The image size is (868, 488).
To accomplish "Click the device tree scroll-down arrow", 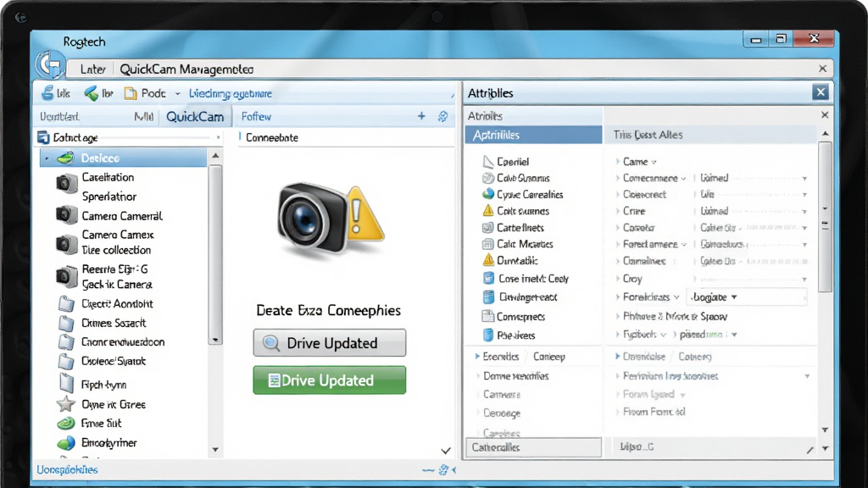I will click(x=215, y=450).
